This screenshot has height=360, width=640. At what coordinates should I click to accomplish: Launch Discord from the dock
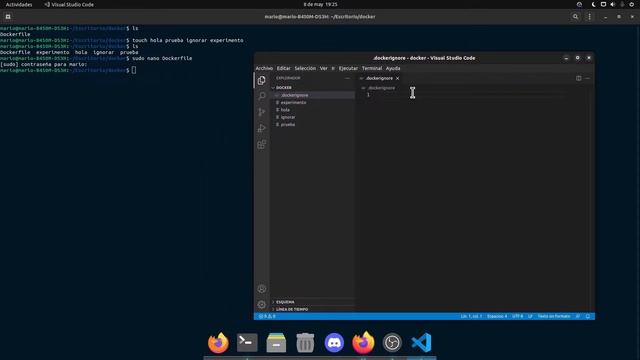[334, 342]
